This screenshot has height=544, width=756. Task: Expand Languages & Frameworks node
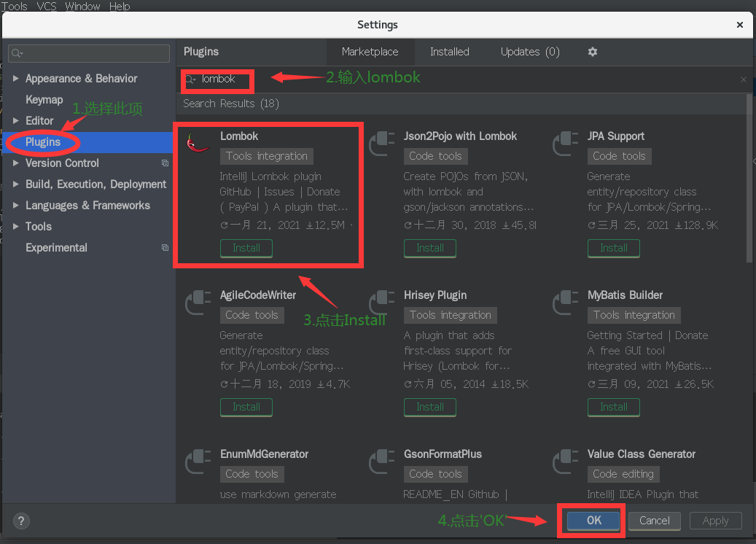(16, 206)
